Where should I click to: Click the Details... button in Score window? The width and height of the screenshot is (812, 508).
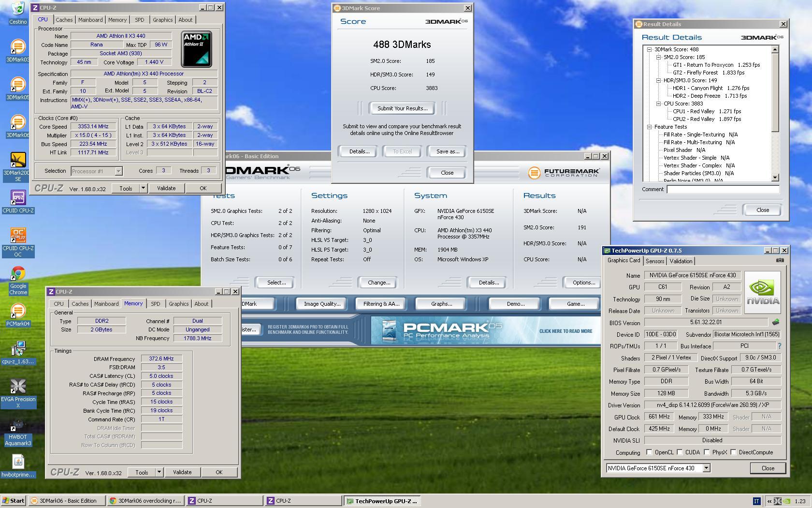point(359,151)
